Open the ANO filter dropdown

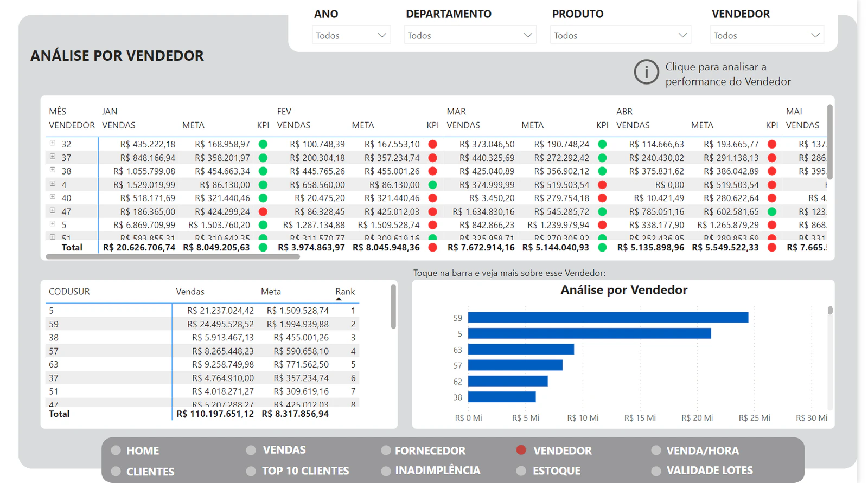coord(351,35)
